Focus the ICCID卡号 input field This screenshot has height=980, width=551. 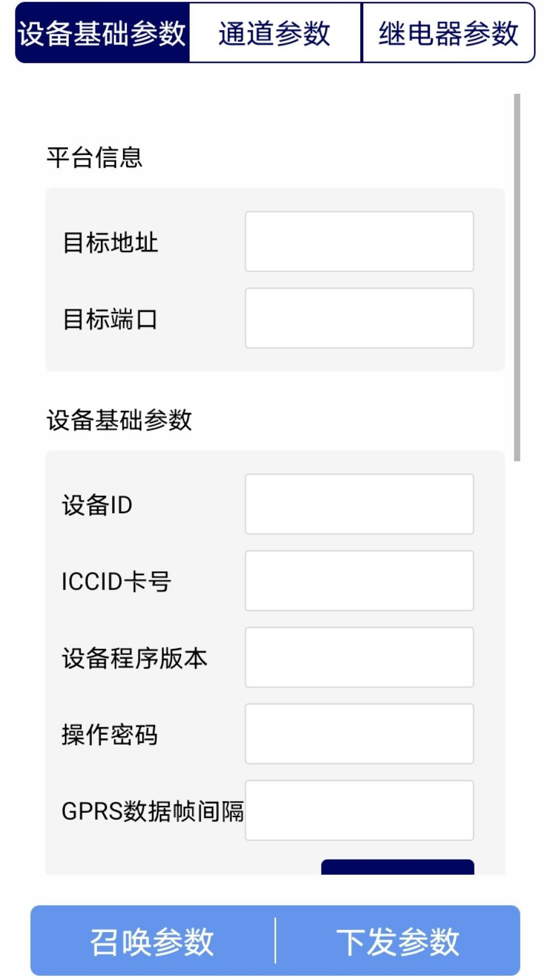point(359,581)
